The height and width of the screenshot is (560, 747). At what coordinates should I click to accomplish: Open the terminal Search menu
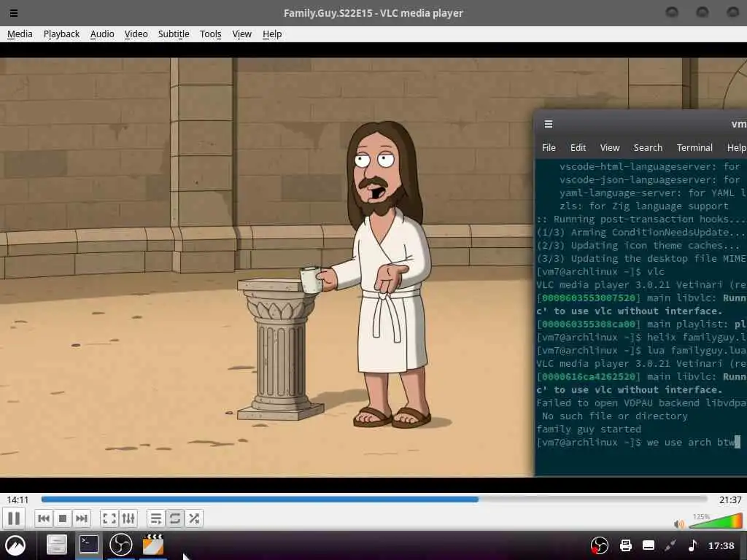(648, 147)
